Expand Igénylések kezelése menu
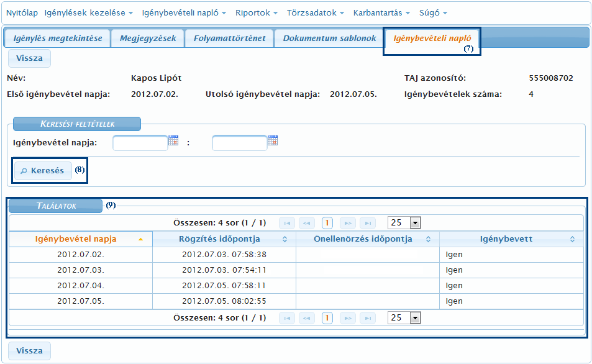Image resolution: width=592 pixels, height=364 pixels. tap(89, 13)
